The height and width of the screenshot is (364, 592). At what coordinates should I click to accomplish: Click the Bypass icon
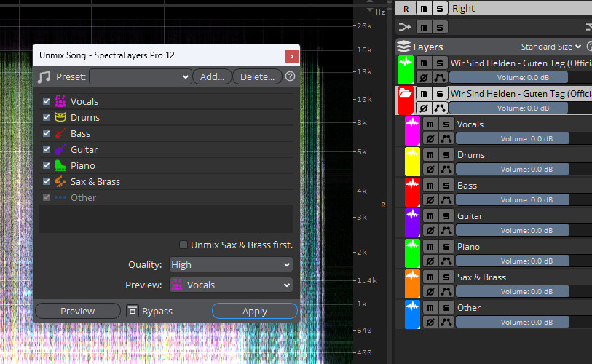point(132,311)
